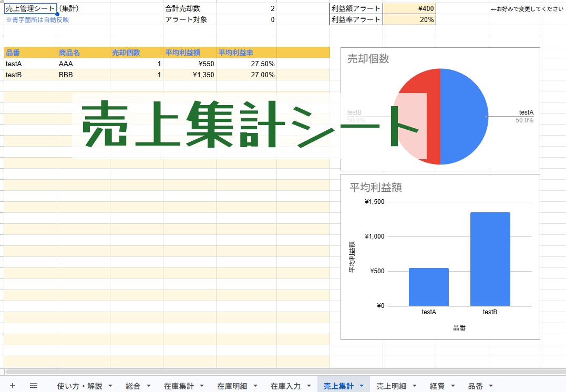
Task: Switch to the 総合 tab
Action: point(133,386)
